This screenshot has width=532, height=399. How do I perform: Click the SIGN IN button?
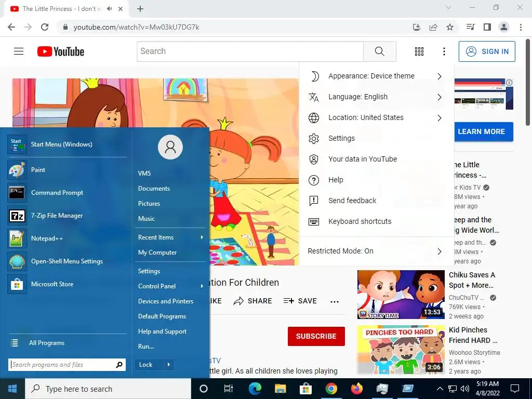(487, 51)
